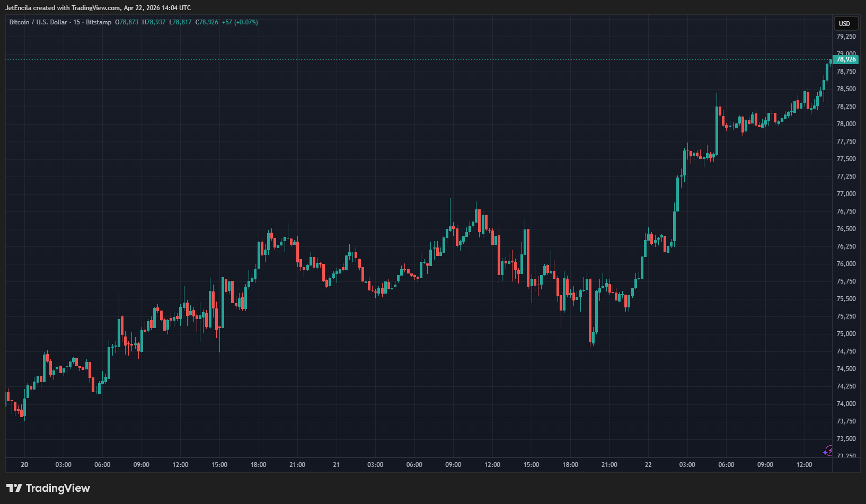The width and height of the screenshot is (866, 504).
Task: Click the Bitcoin / U.S. Dollar symbol title
Action: click(x=38, y=22)
